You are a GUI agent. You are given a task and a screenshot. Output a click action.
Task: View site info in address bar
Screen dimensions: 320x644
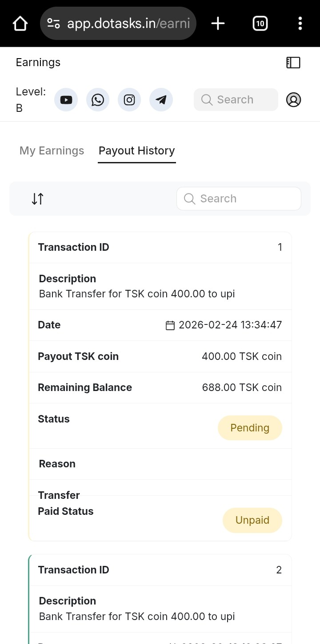54,24
